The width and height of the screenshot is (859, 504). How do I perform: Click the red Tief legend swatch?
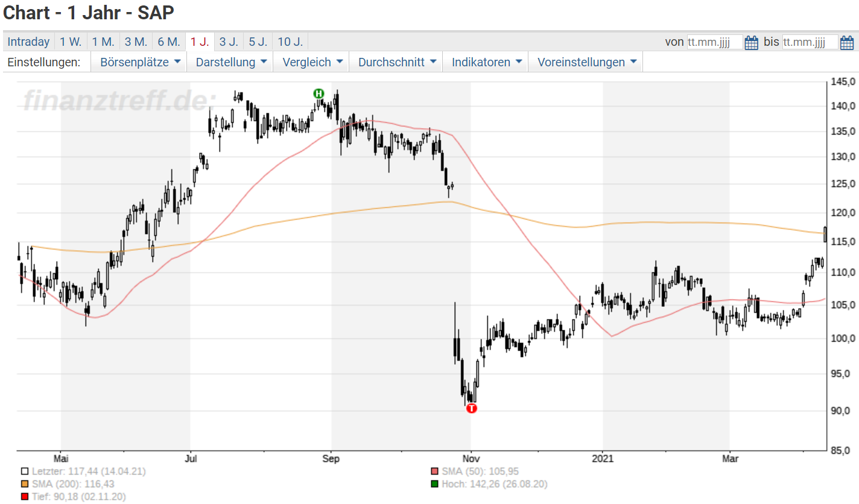[x=24, y=497]
